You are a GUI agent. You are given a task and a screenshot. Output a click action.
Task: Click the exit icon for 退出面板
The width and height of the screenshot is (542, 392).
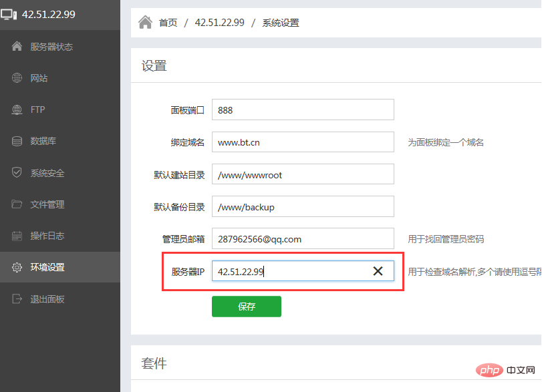[x=17, y=299]
